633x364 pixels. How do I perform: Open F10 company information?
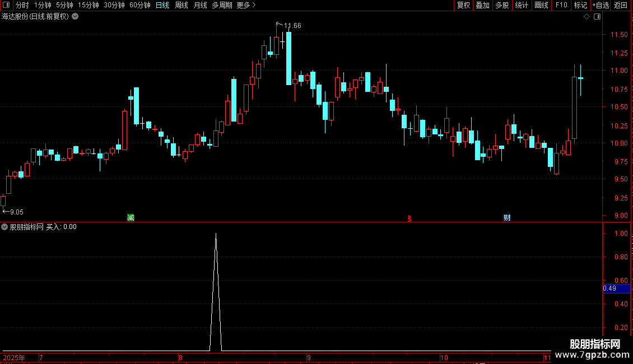tap(561, 5)
